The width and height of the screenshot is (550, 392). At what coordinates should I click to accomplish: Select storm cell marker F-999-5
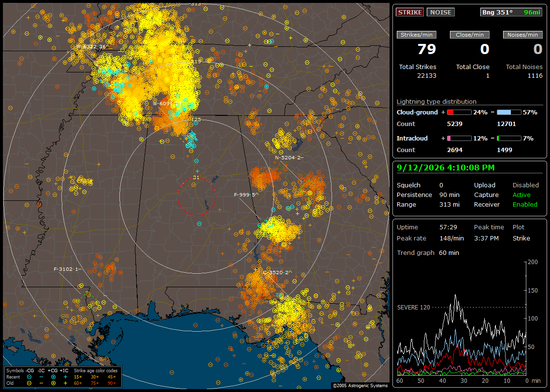[x=246, y=195]
